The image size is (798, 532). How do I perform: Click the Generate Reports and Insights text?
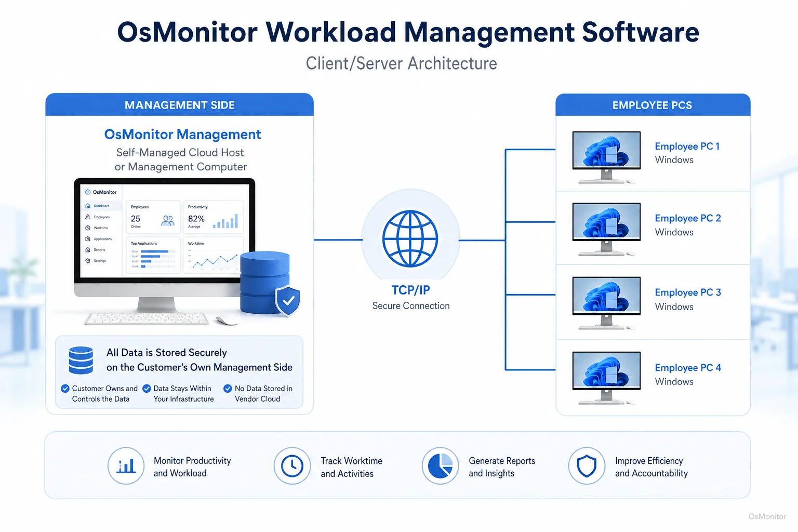click(x=502, y=467)
